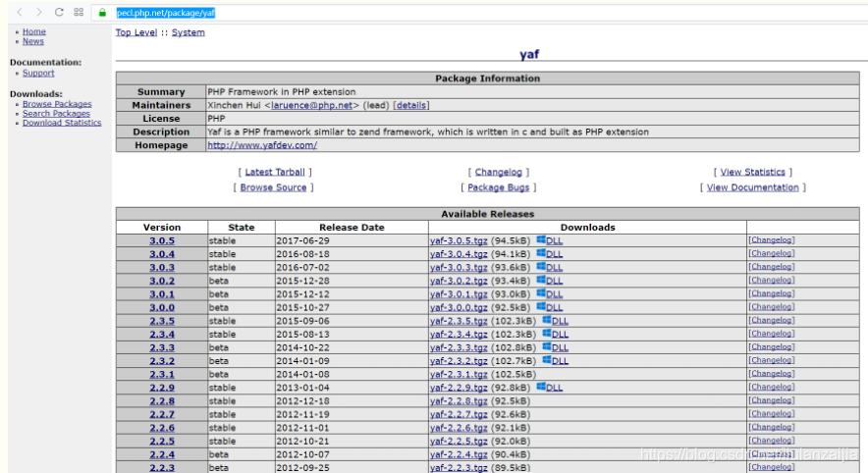Download yaf-3.0.5.tgz
The width and height of the screenshot is (868, 473).
[459, 240]
